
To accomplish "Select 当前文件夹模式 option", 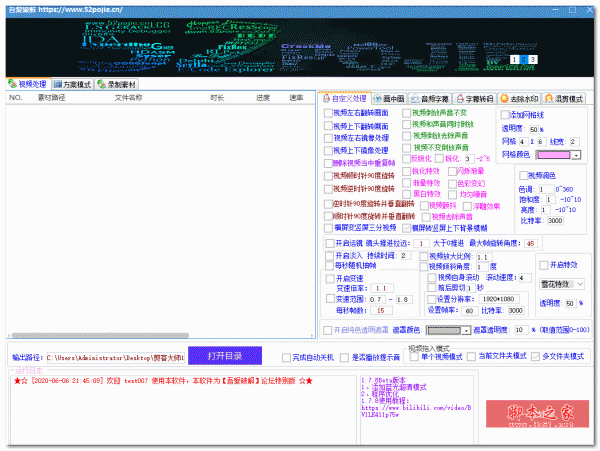I will 471,357.
